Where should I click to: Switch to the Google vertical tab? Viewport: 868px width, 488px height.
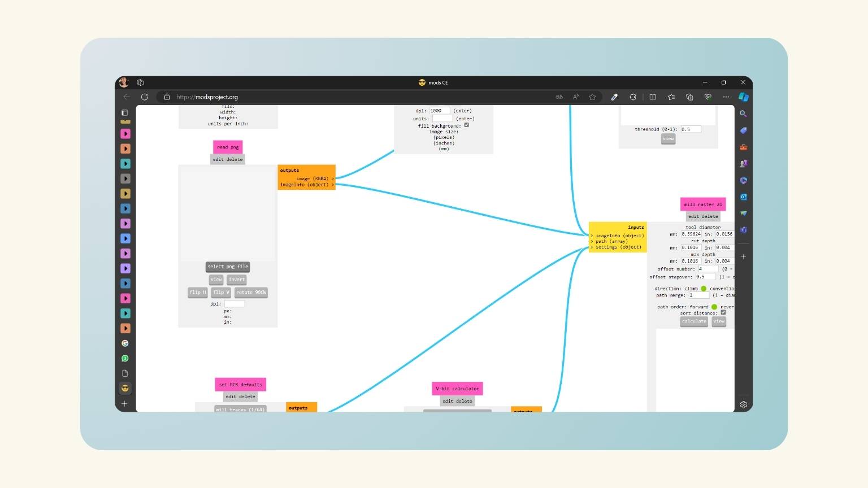125,343
